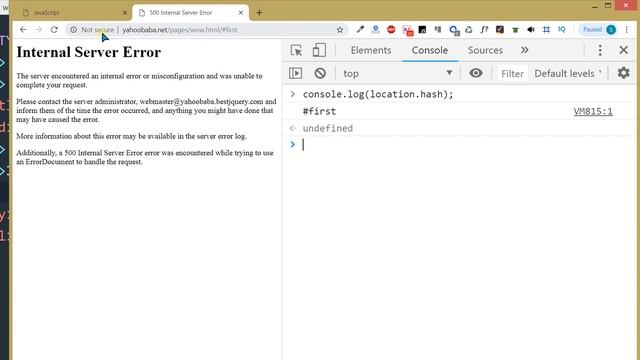Viewport: 640px width, 360px height.
Task: Open Chrome three-dot menu
Action: 627,29
